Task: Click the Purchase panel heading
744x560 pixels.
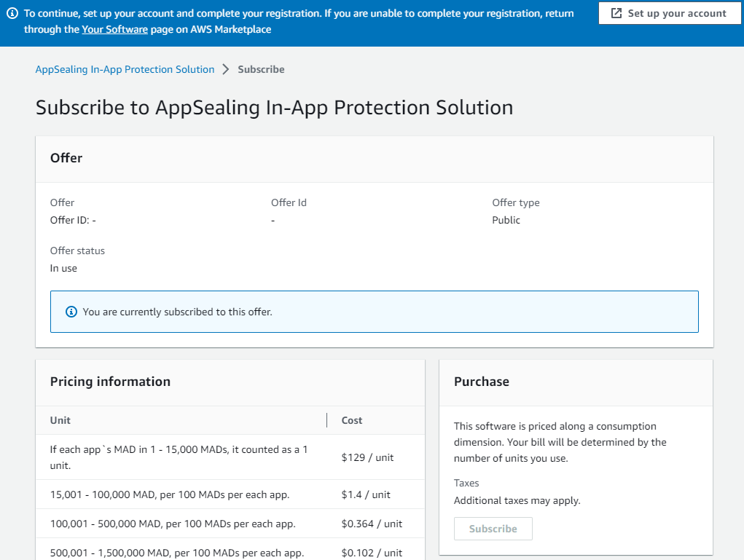Action: pyautogui.click(x=482, y=382)
